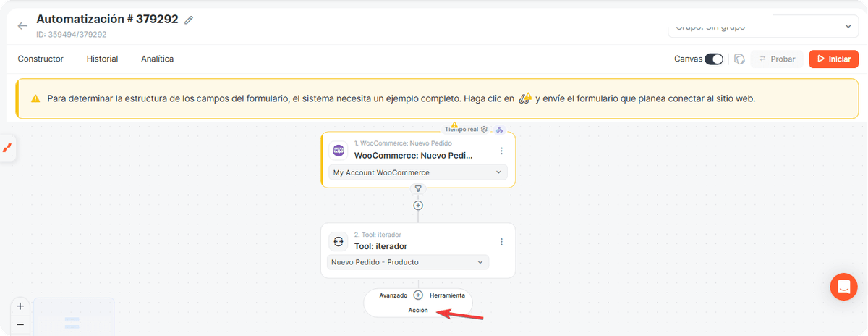Open the orange chat support bubble
Viewport: 868px width, 336px height.
click(x=843, y=287)
